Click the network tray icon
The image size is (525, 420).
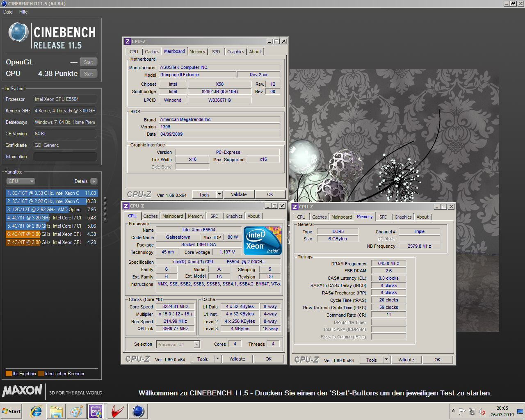point(472,411)
